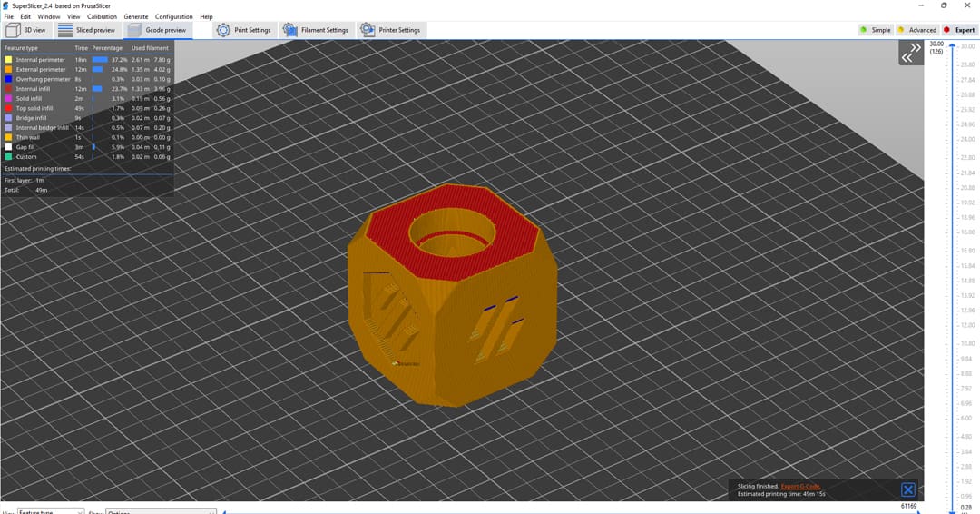Click the Percentage column header in legend

[x=107, y=48]
